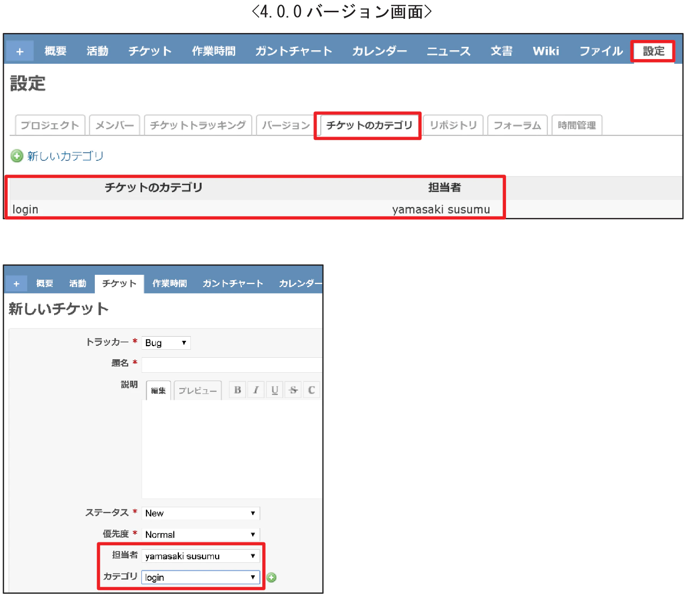This screenshot has width=693, height=616.
Task: Switch to the フォーラム settings tab
Action: (517, 125)
